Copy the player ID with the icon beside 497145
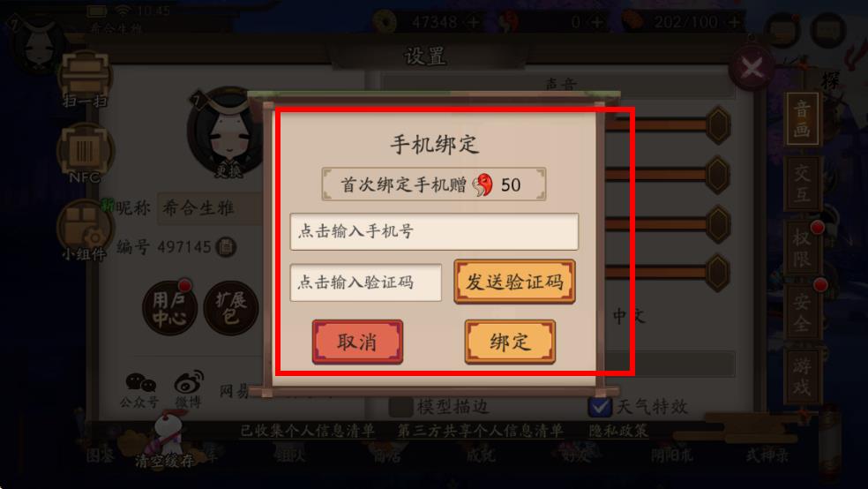The width and height of the screenshot is (868, 489). [226, 246]
